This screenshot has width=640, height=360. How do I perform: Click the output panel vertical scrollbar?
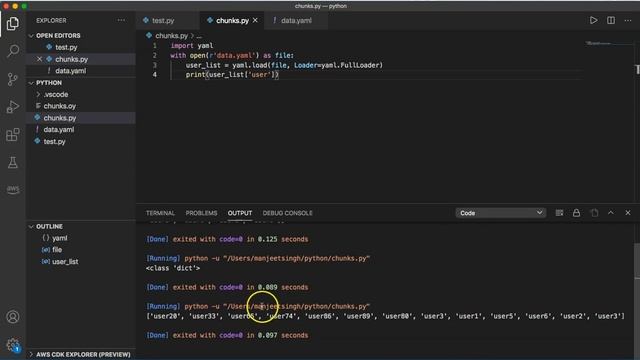637,261
